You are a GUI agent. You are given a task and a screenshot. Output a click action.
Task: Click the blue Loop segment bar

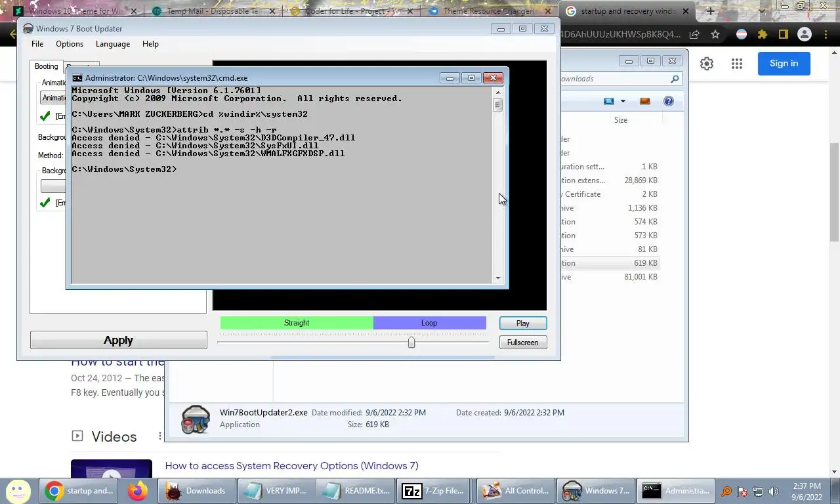click(x=429, y=323)
